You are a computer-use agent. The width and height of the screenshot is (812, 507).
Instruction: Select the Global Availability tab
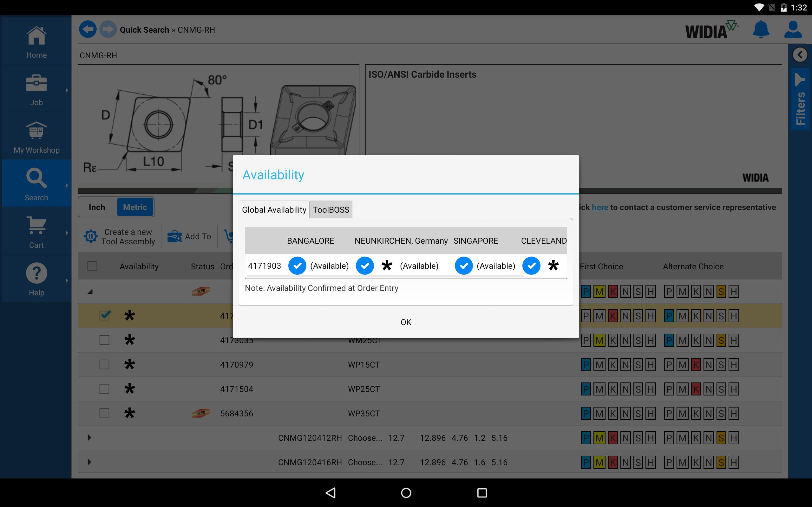(x=274, y=209)
